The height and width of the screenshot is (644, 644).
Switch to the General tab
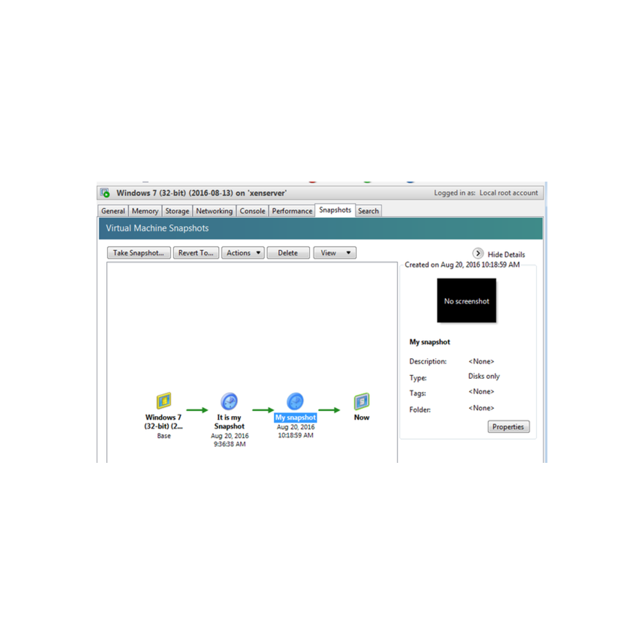point(113,211)
